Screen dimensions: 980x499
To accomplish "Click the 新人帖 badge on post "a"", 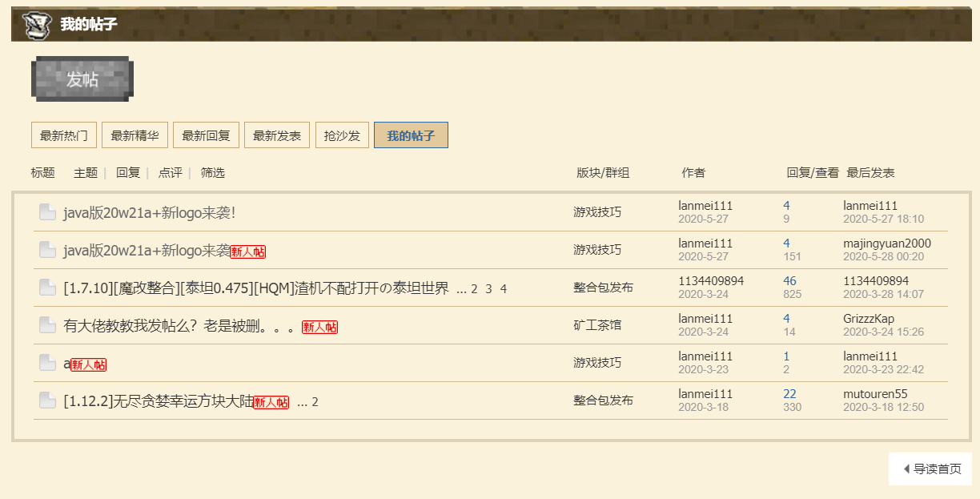I will click(90, 363).
